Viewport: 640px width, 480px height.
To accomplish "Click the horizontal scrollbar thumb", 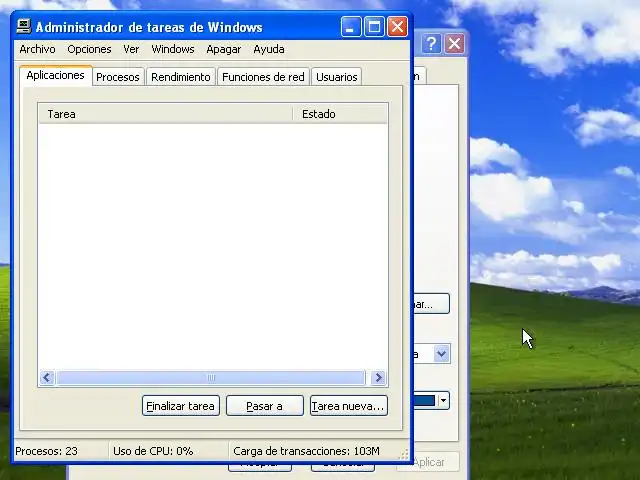I will point(211,378).
